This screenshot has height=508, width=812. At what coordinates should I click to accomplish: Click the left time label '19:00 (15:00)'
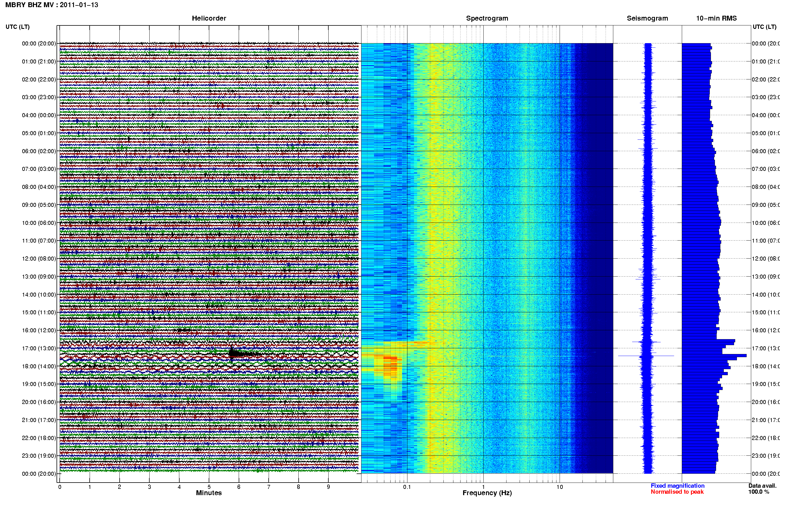[x=39, y=384]
